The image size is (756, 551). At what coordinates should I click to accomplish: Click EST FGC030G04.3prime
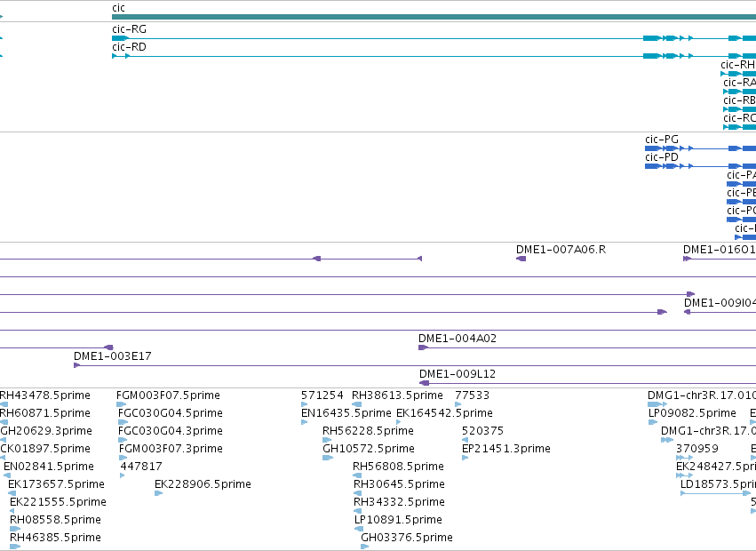point(171,431)
